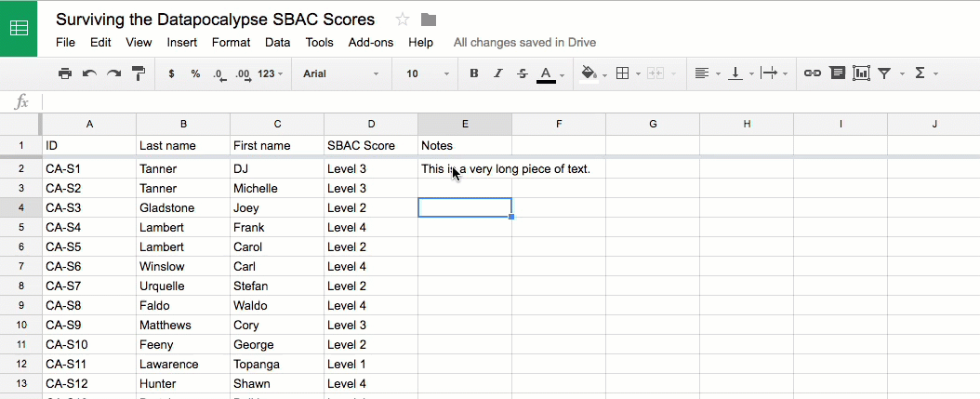Open the font size 10 dropdown
This screenshot has width=980, height=399.
428,73
